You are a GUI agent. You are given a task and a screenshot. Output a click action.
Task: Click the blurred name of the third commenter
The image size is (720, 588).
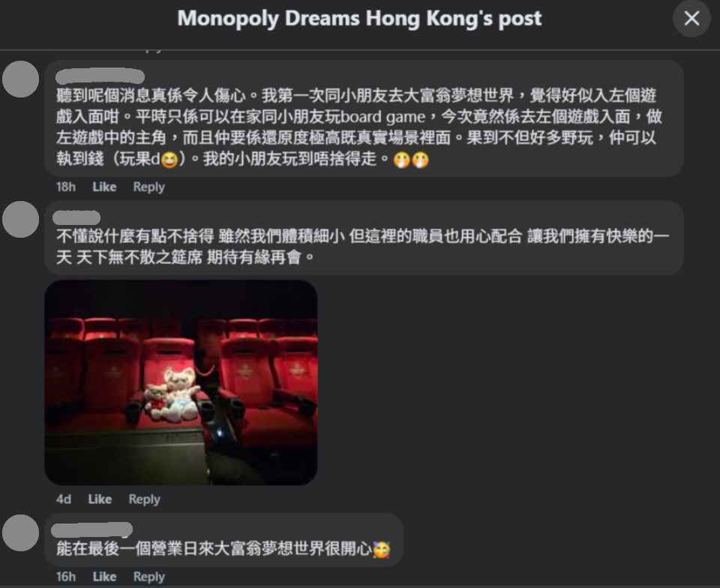tap(91, 529)
